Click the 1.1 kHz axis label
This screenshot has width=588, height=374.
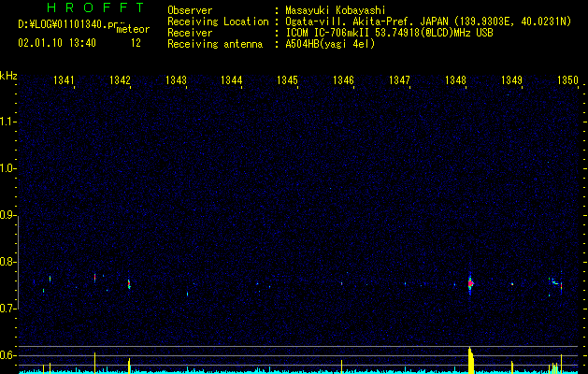8,122
